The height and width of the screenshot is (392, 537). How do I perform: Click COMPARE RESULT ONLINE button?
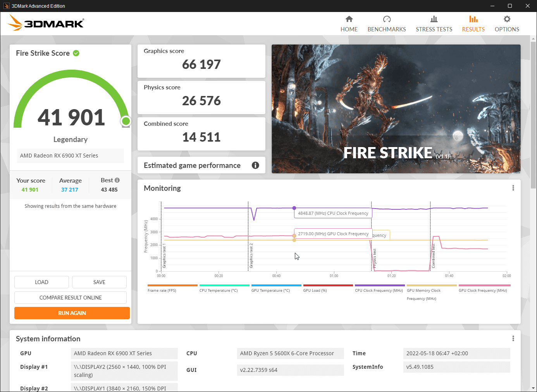[71, 298]
